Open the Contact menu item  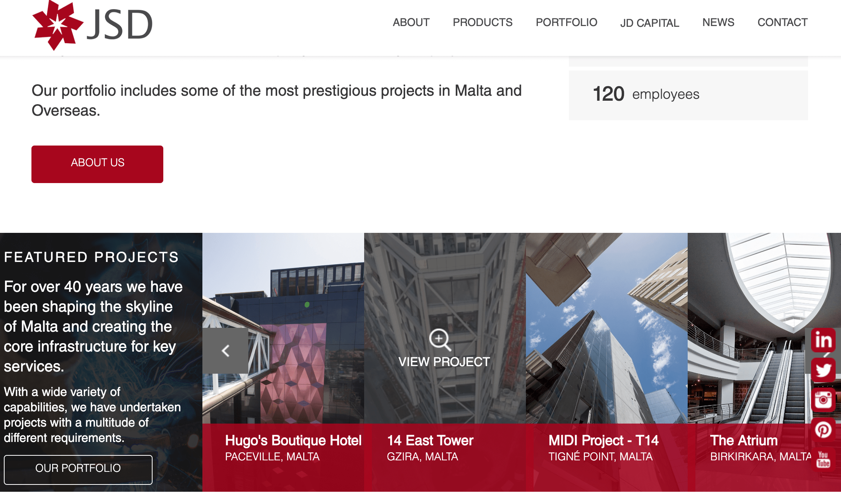point(782,22)
